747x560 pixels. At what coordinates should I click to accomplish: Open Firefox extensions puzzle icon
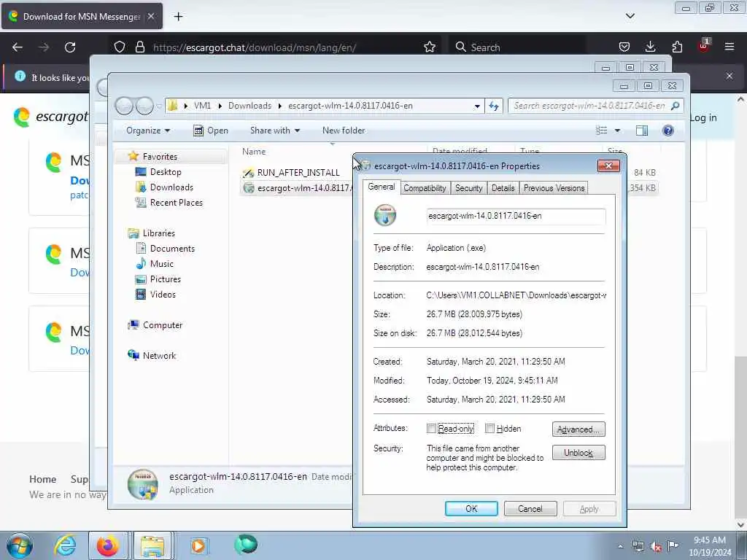coord(677,47)
